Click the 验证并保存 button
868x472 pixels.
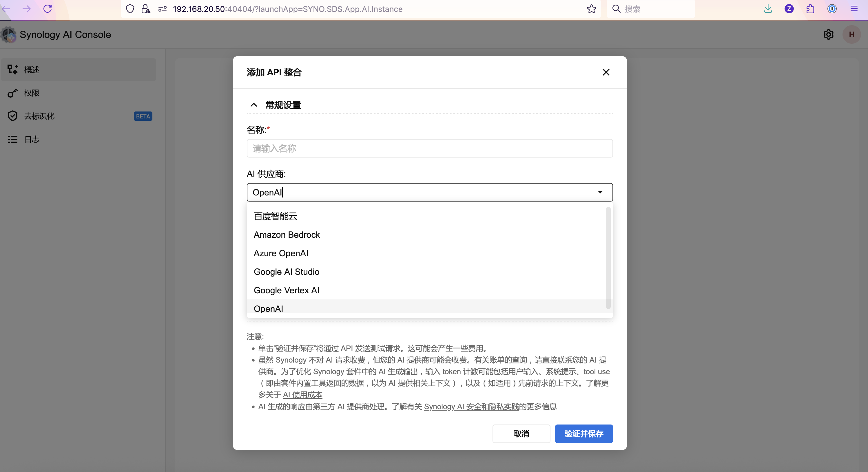tap(583, 433)
